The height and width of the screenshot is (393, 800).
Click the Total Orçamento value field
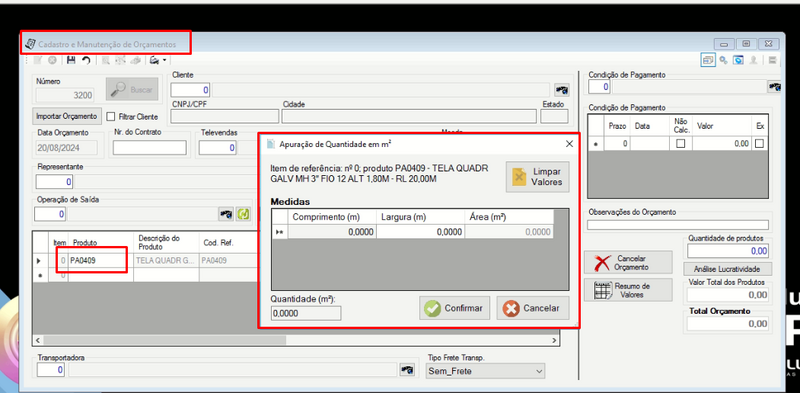(728, 324)
